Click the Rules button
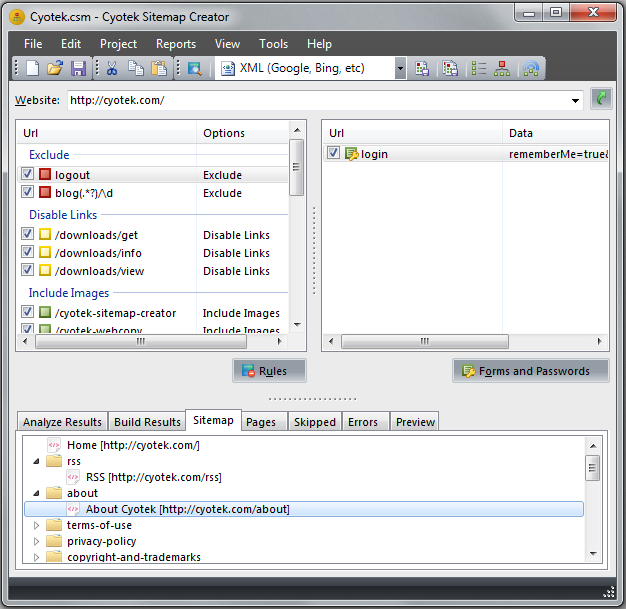This screenshot has height=609, width=626. point(269,371)
